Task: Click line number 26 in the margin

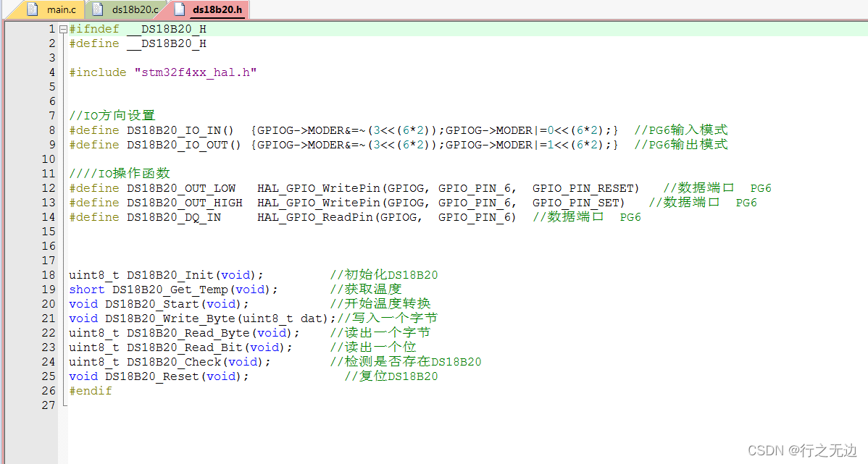Action: tap(49, 391)
